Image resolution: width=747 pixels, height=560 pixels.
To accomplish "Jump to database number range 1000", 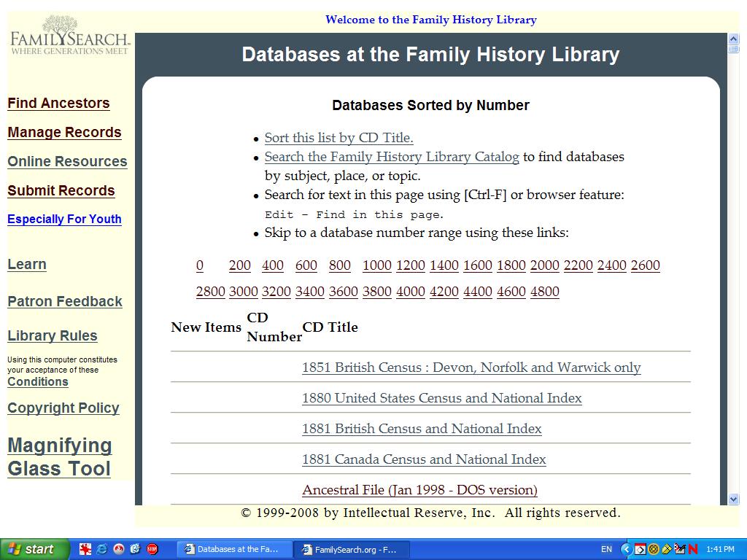I will 377,265.
